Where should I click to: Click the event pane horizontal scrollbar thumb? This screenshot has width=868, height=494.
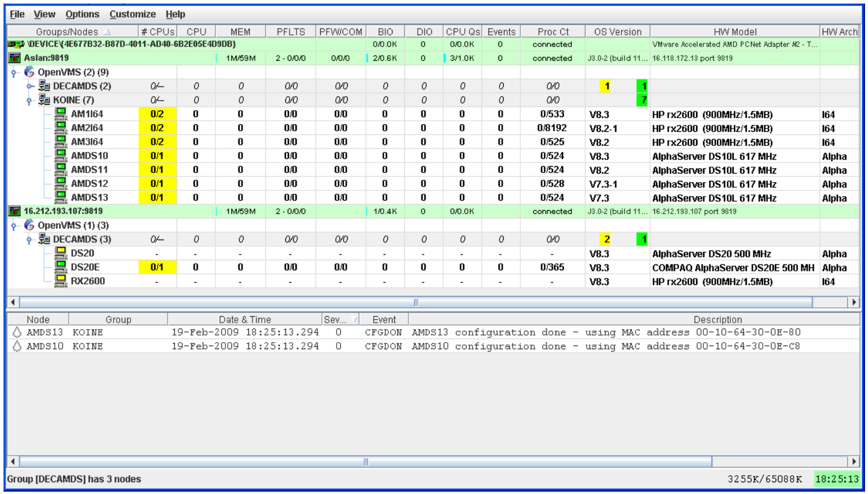click(365, 462)
